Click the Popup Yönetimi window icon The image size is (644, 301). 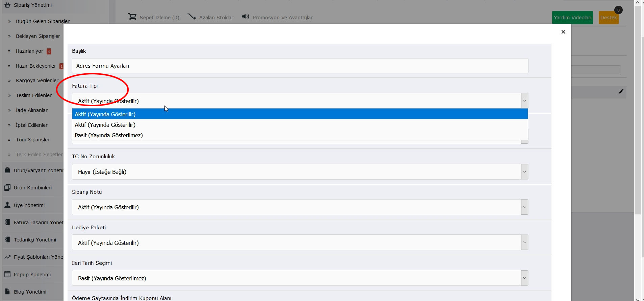pyautogui.click(x=7, y=274)
